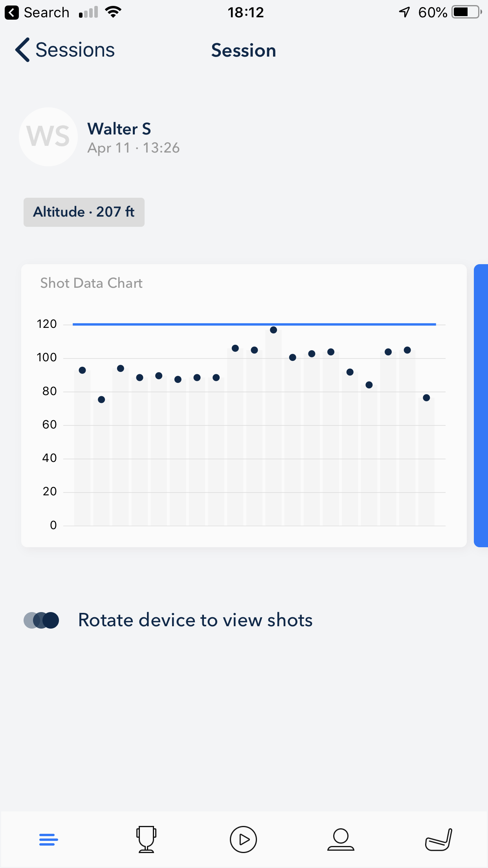Open the menu tab with three blue lines

coord(49,840)
